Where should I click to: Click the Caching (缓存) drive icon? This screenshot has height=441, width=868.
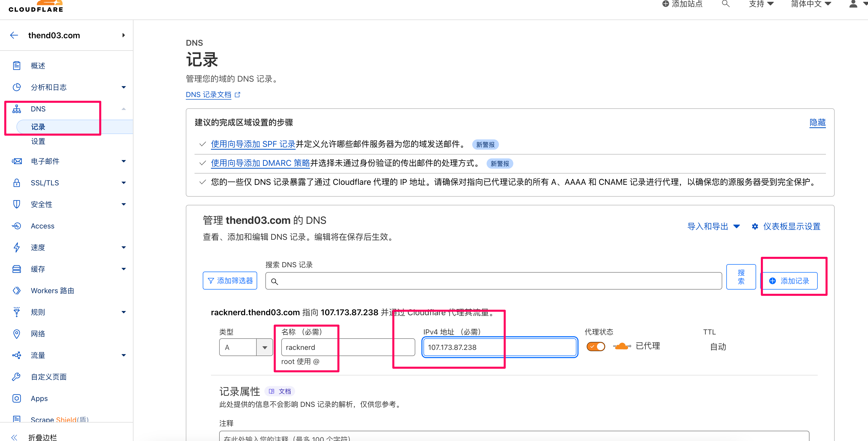[16, 269]
